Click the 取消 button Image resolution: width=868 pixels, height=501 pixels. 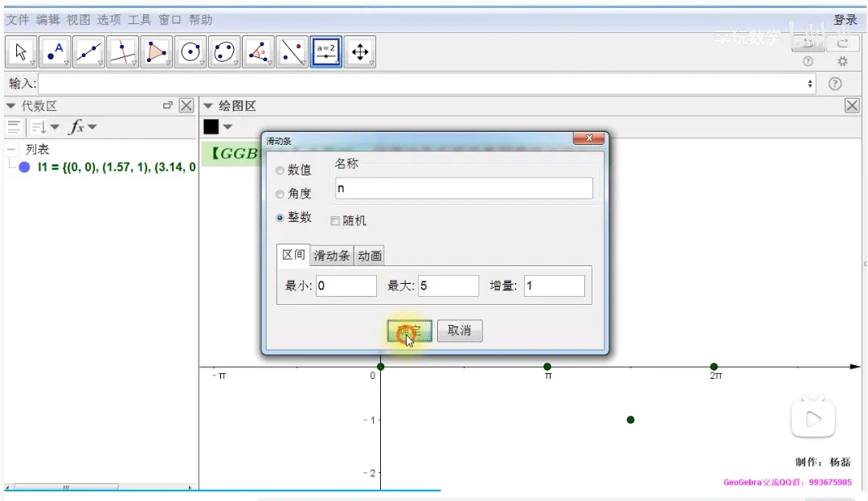pyautogui.click(x=459, y=331)
